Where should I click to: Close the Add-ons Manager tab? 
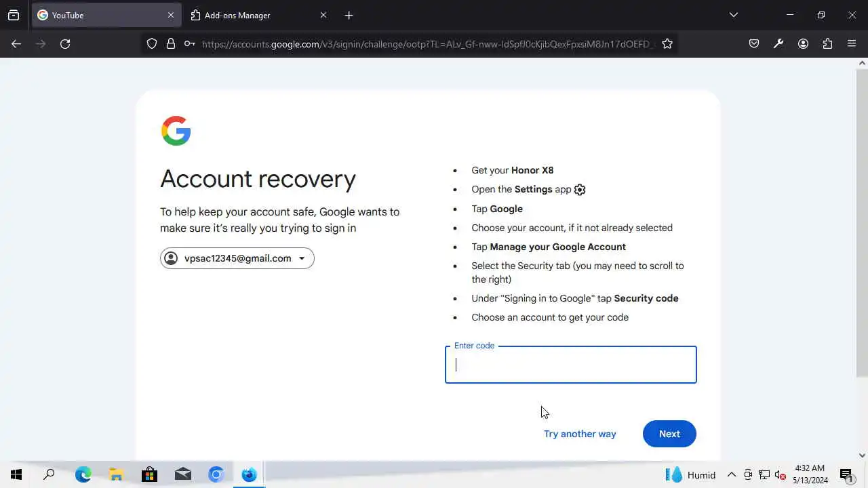click(x=323, y=15)
